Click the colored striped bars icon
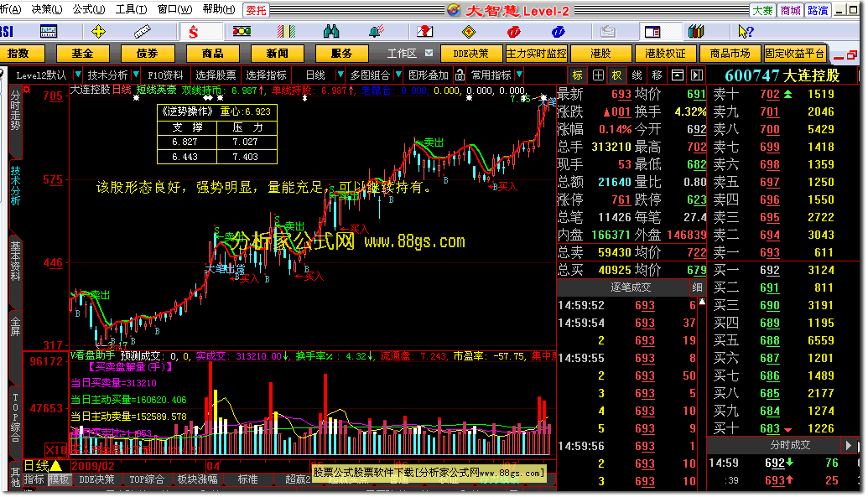Viewport: 868px width, 497px height. [286, 32]
